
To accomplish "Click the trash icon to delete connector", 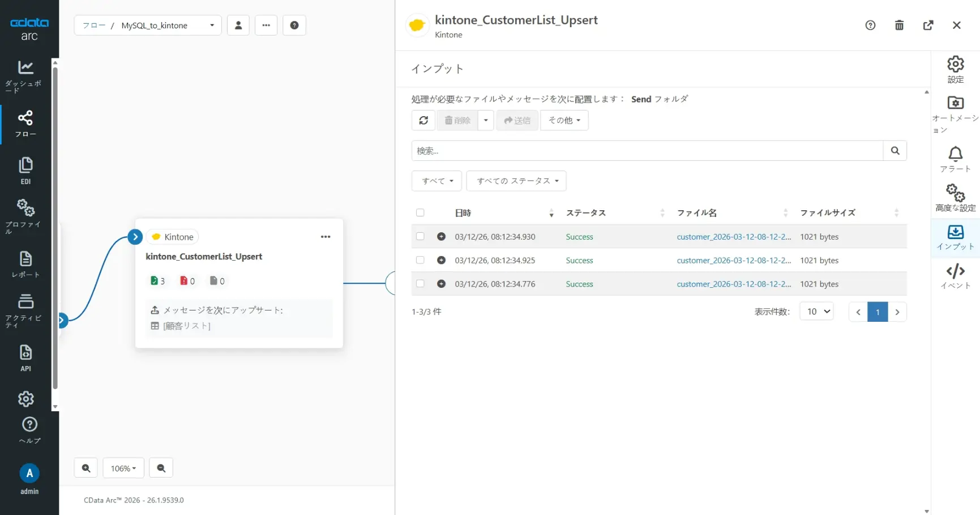I will pyautogui.click(x=899, y=25).
